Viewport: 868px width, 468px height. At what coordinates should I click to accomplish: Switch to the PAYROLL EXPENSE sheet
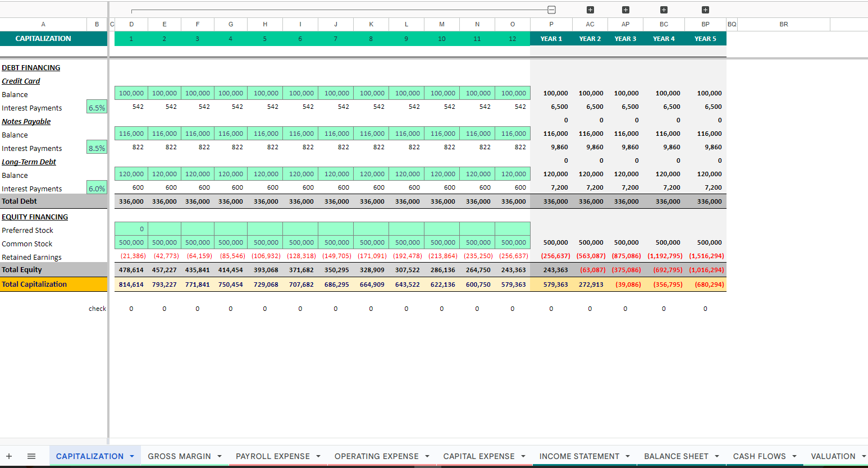pyautogui.click(x=273, y=456)
